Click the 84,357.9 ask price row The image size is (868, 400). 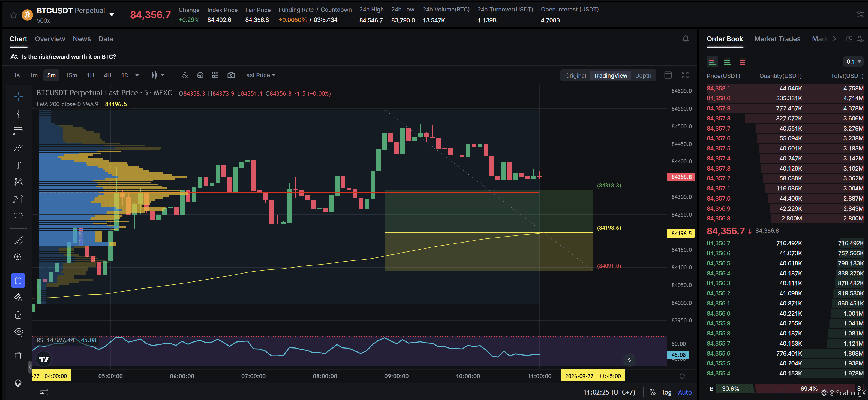[x=785, y=108]
